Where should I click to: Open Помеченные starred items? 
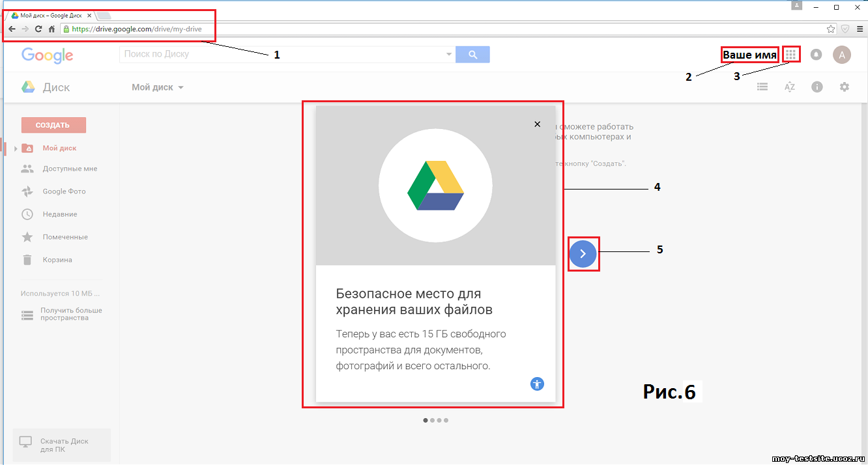point(65,237)
